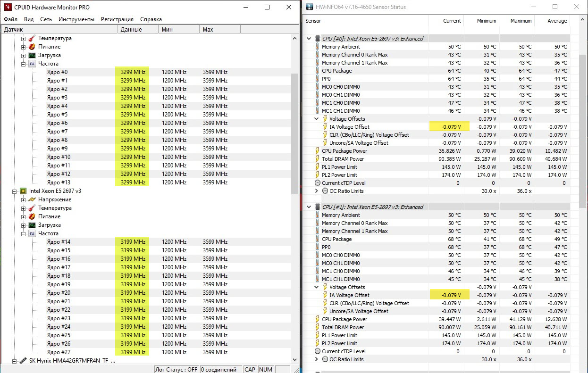Open the Справка menu
This screenshot has height=373, width=588.
coord(151,19)
